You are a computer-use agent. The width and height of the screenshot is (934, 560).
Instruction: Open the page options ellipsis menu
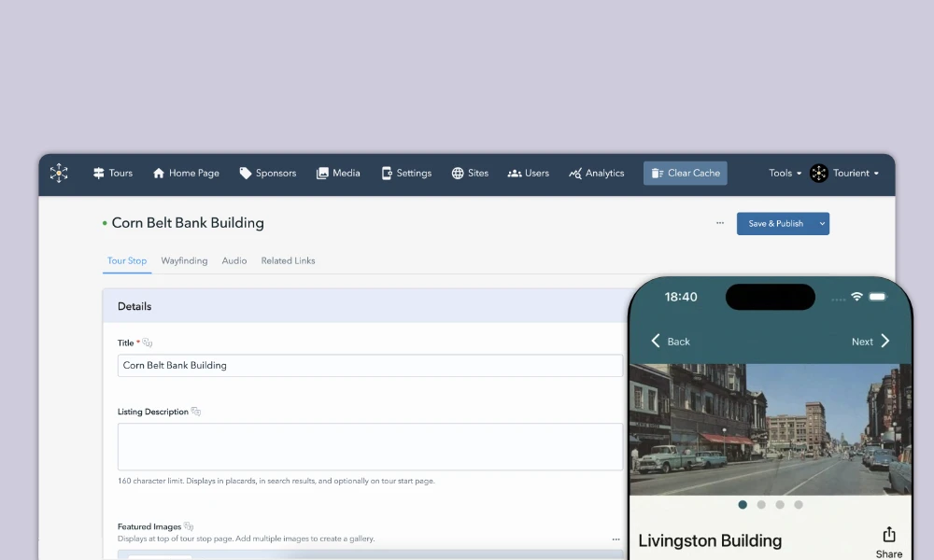point(720,223)
